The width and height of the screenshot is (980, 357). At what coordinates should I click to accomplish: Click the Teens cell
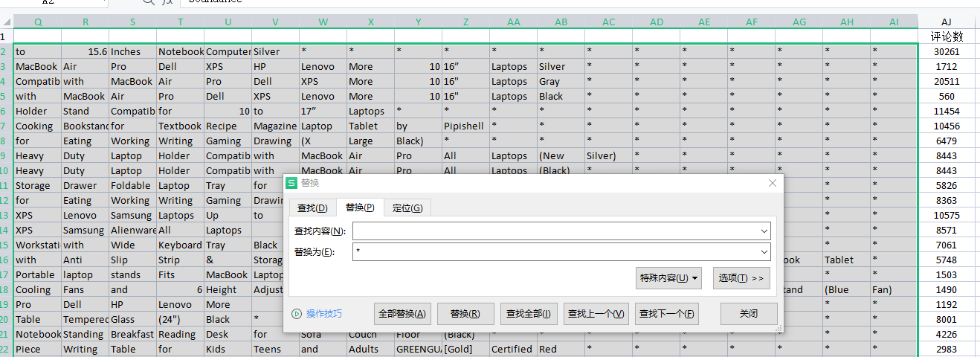coord(276,349)
